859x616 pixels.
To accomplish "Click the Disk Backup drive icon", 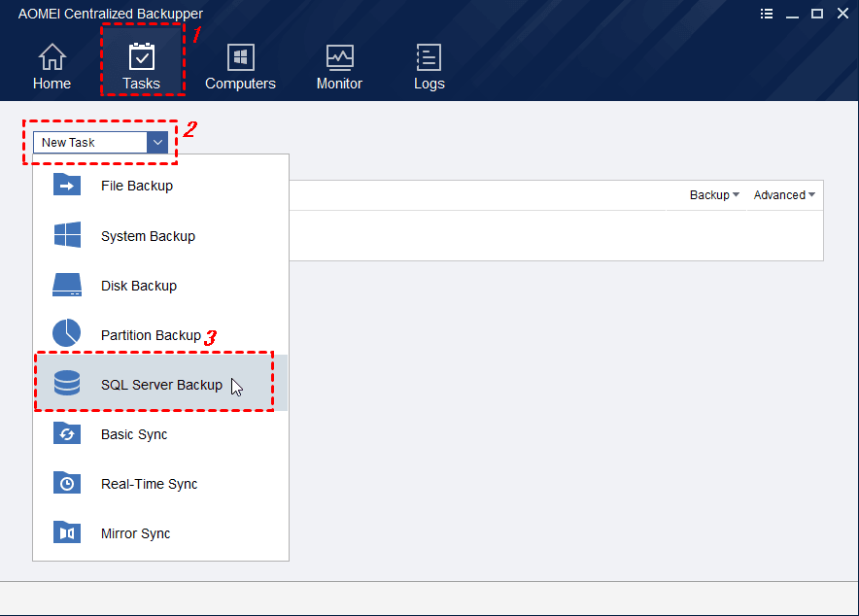I will coord(67,286).
